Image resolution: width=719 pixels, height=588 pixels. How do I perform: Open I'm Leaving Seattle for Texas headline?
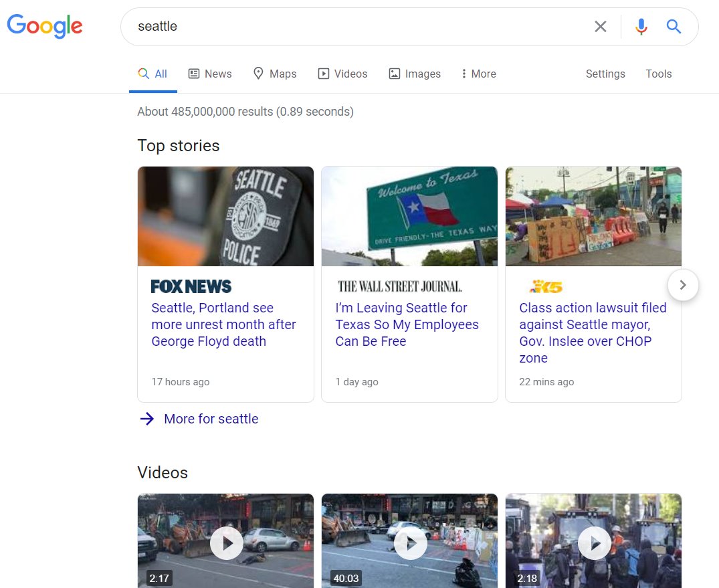(407, 324)
